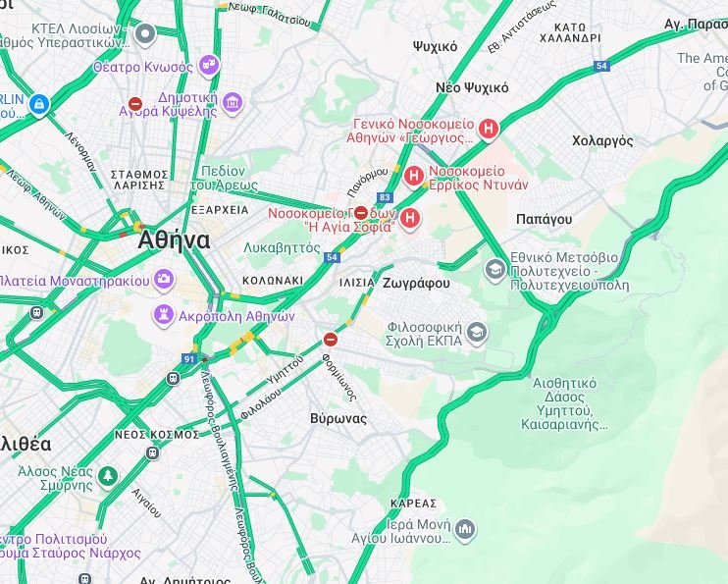728x584 pixels.
Task: Click the blue shopping bag marker
Action: click(x=39, y=105)
